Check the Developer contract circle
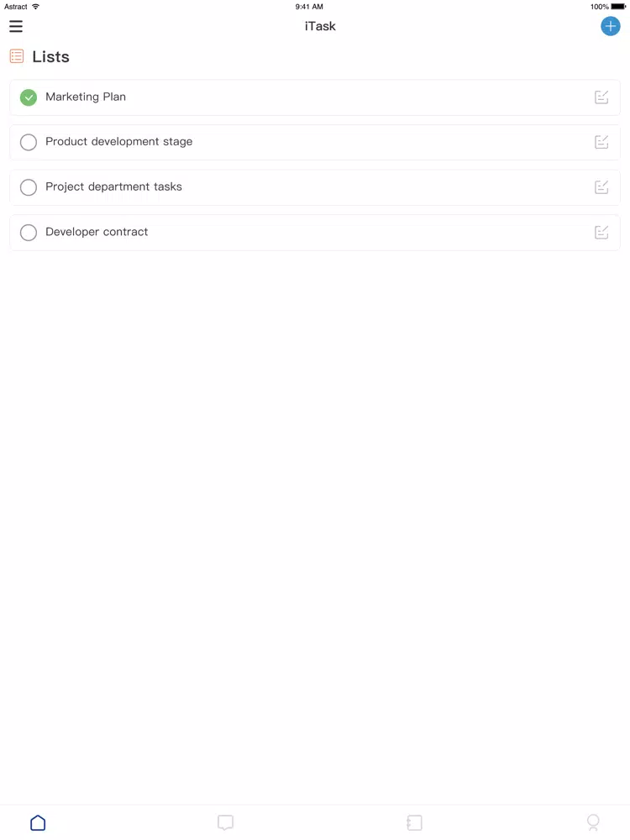This screenshot has width=630, height=840. 29,233
